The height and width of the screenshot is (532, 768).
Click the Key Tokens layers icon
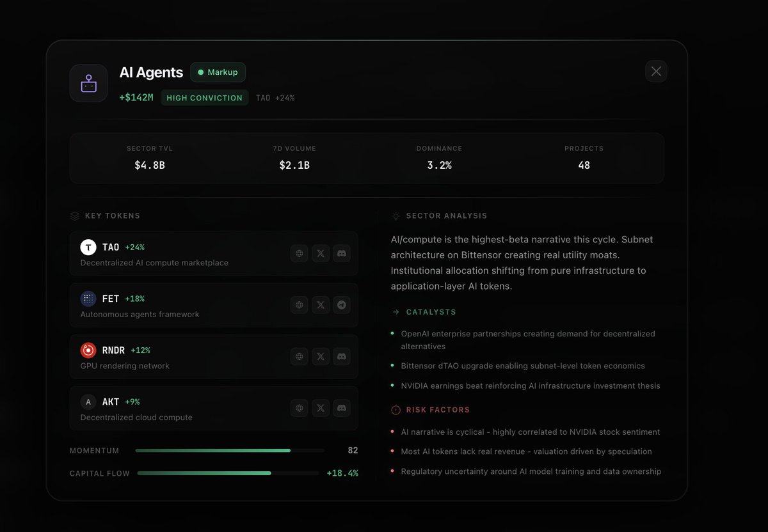tap(75, 216)
